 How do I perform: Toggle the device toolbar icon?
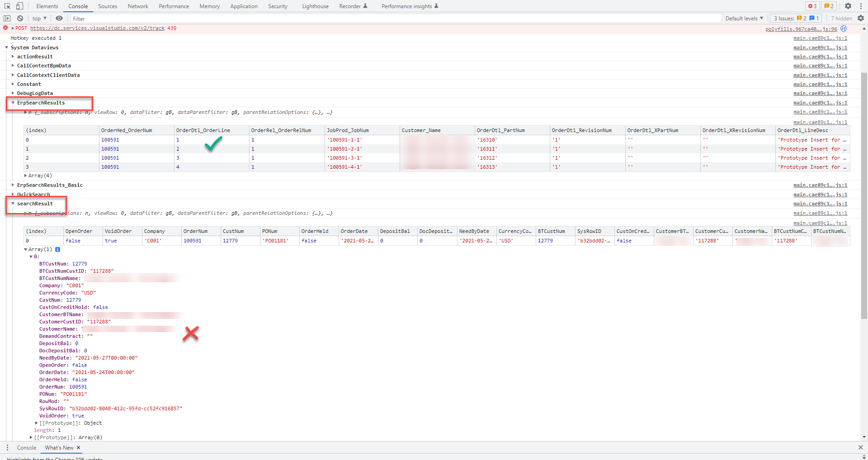click(x=19, y=6)
